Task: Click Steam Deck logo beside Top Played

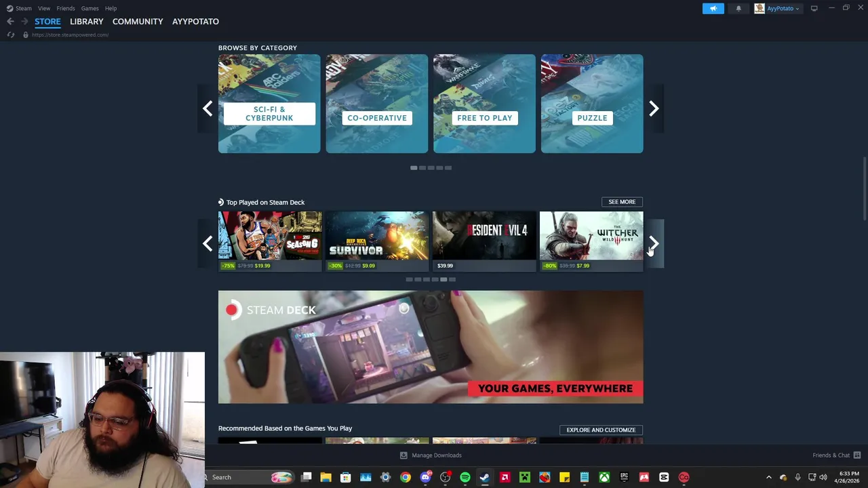Action: (221, 202)
